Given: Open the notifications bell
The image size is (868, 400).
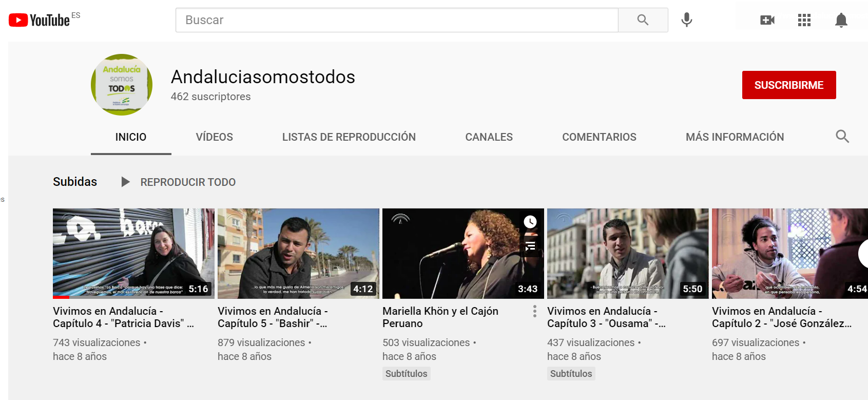Looking at the screenshot, I should tap(841, 20).
